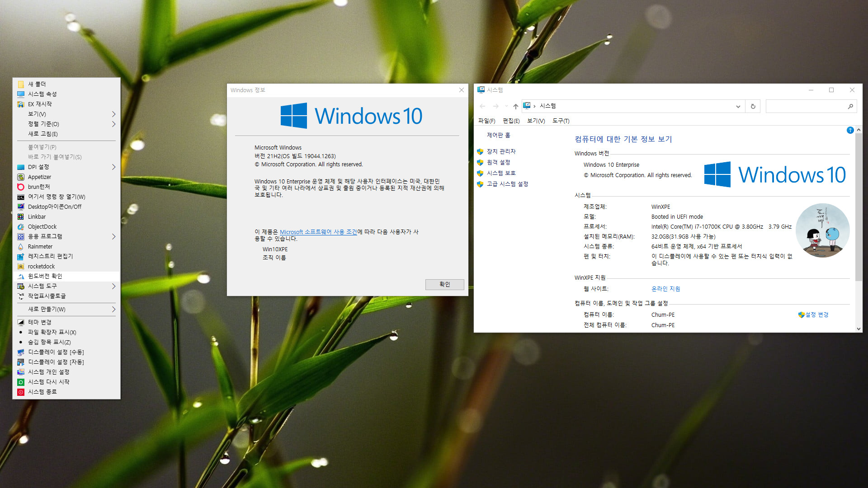
Task: Click the System window vertical scrollbar
Action: coord(859,207)
